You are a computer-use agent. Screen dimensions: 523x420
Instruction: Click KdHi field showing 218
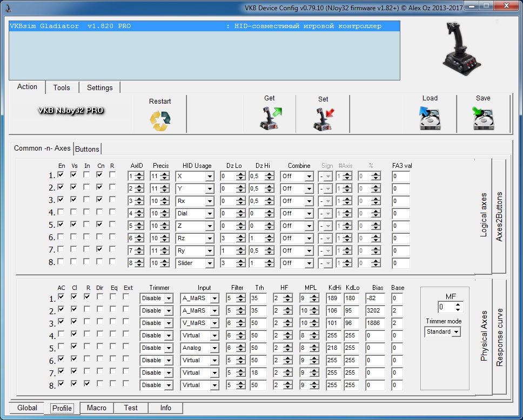(334, 348)
